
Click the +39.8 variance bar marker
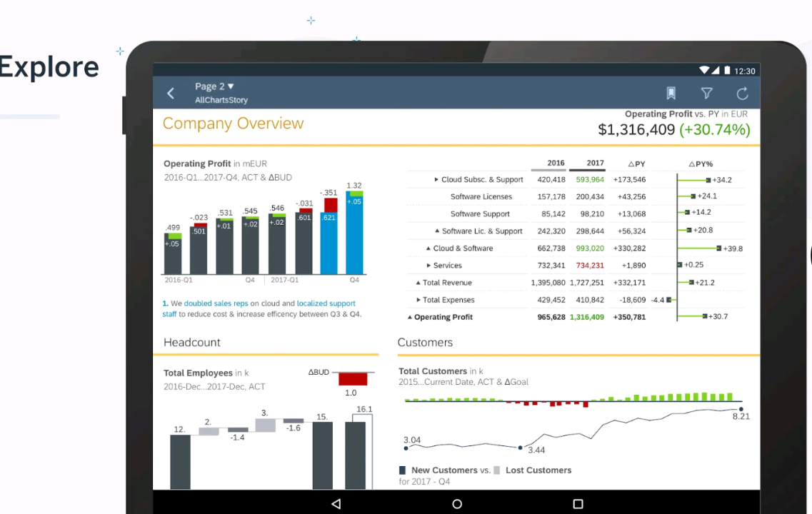[718, 248]
